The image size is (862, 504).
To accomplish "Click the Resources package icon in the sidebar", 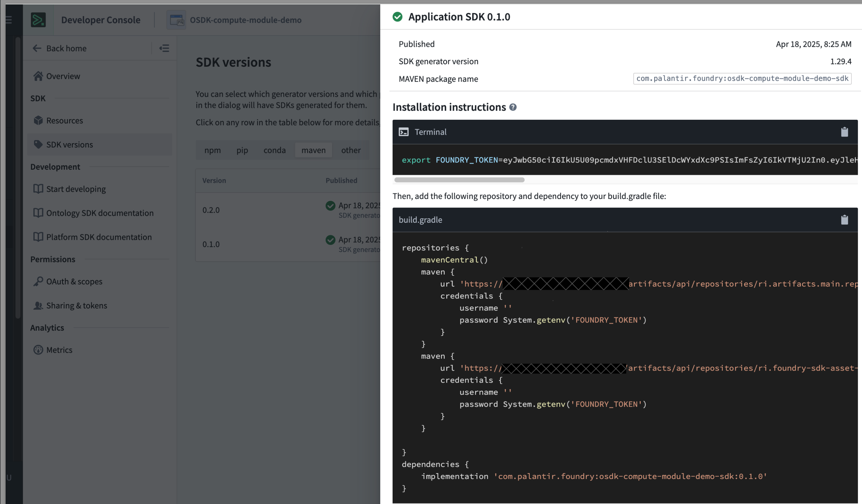I will coord(39,120).
